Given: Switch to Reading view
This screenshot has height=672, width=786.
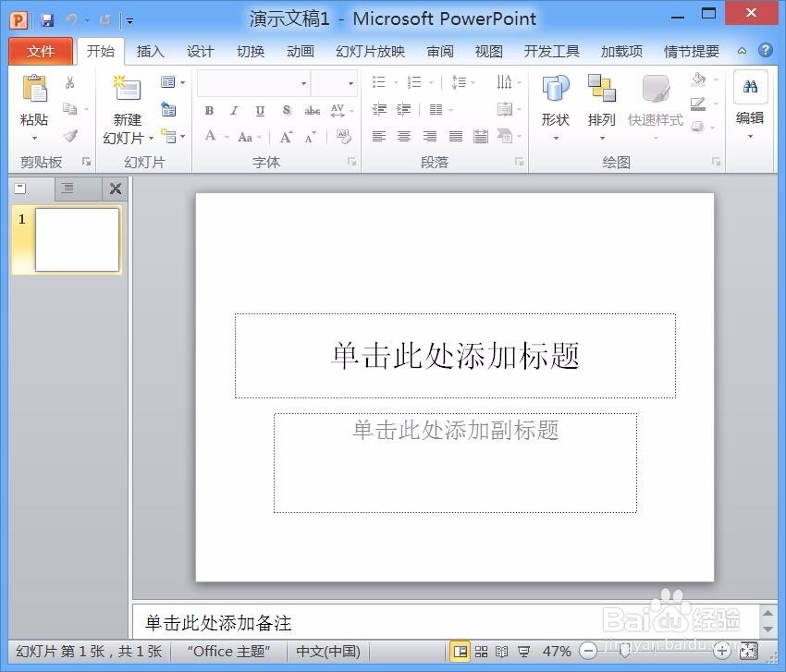Looking at the screenshot, I should pos(502,652).
